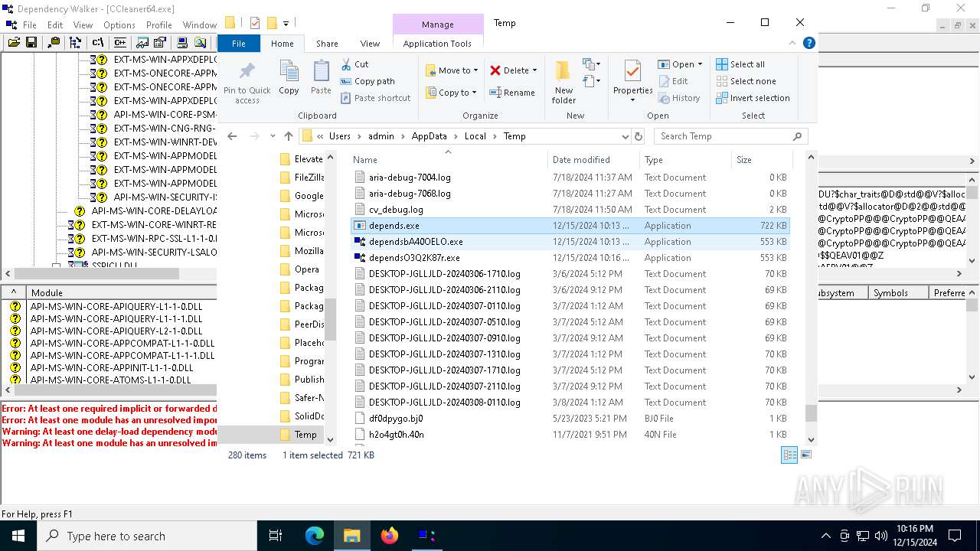Go Up one folder level
980x551 pixels.
tap(288, 136)
